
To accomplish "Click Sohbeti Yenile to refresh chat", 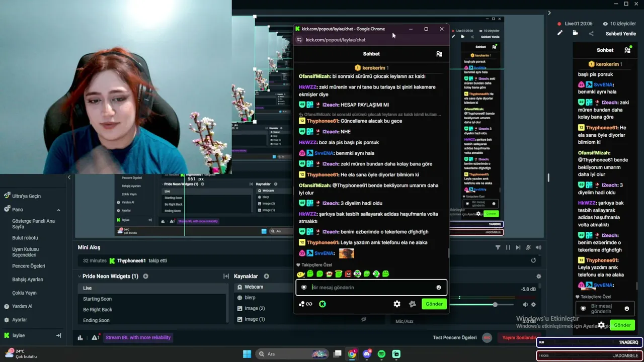I will point(621,34).
